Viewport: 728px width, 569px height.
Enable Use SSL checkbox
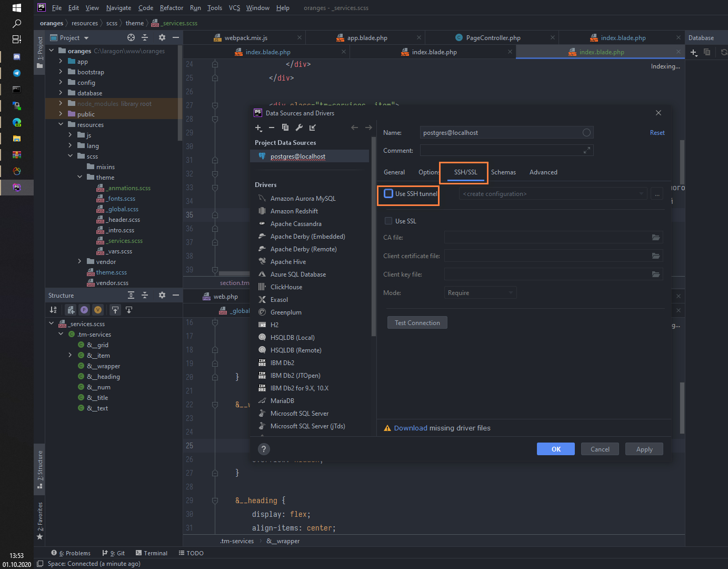click(388, 221)
